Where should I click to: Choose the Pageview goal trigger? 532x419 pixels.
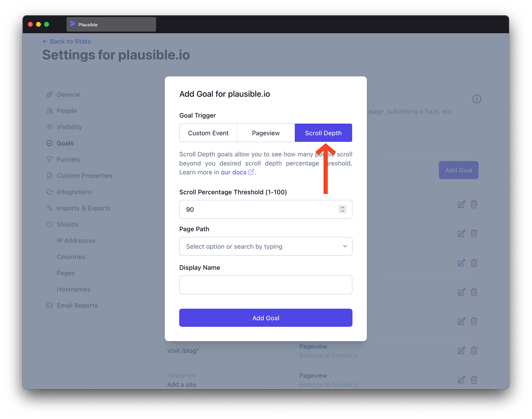[266, 133]
